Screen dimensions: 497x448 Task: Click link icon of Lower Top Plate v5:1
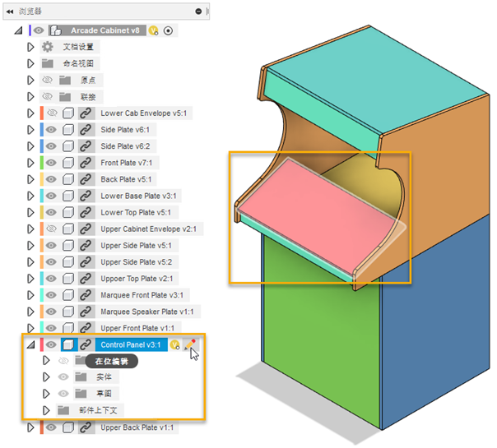[x=86, y=212]
